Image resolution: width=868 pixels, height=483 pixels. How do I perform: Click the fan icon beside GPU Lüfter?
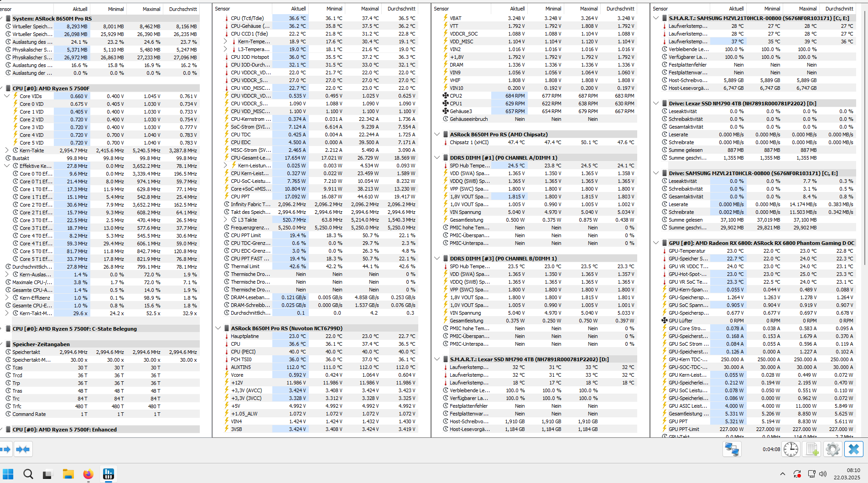665,321
